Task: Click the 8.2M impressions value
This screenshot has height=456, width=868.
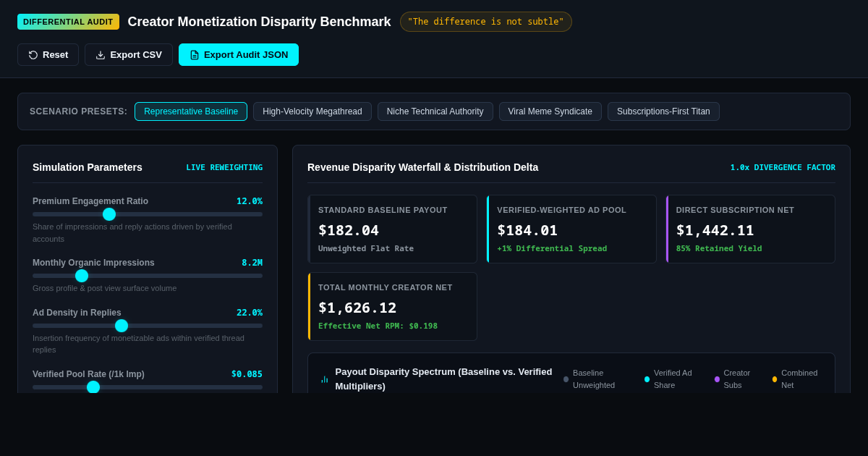Action: coord(252,263)
